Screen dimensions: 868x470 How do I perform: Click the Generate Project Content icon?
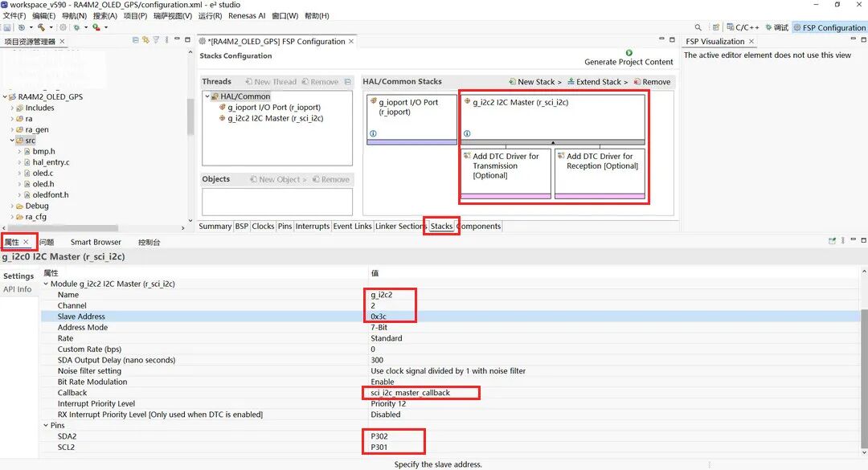628,52
